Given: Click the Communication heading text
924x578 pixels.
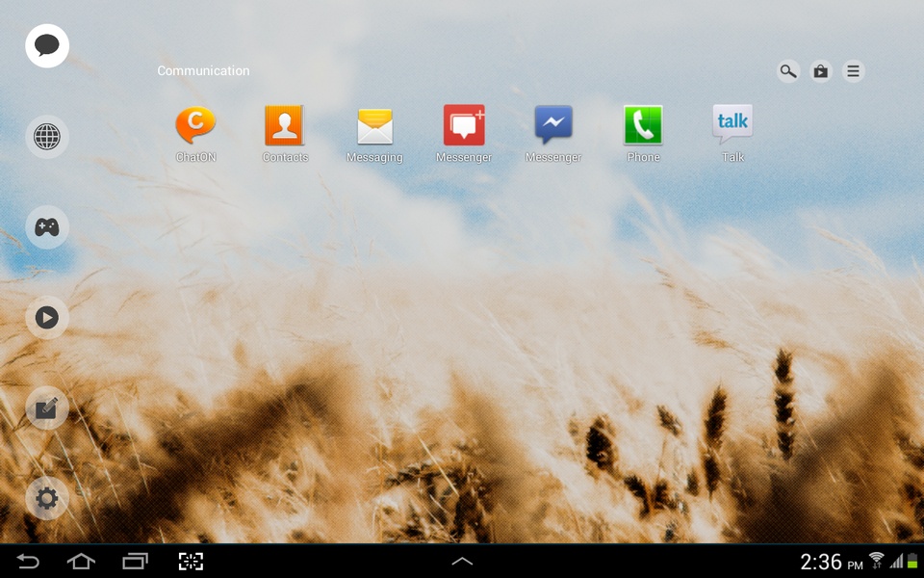Looking at the screenshot, I should [x=203, y=70].
